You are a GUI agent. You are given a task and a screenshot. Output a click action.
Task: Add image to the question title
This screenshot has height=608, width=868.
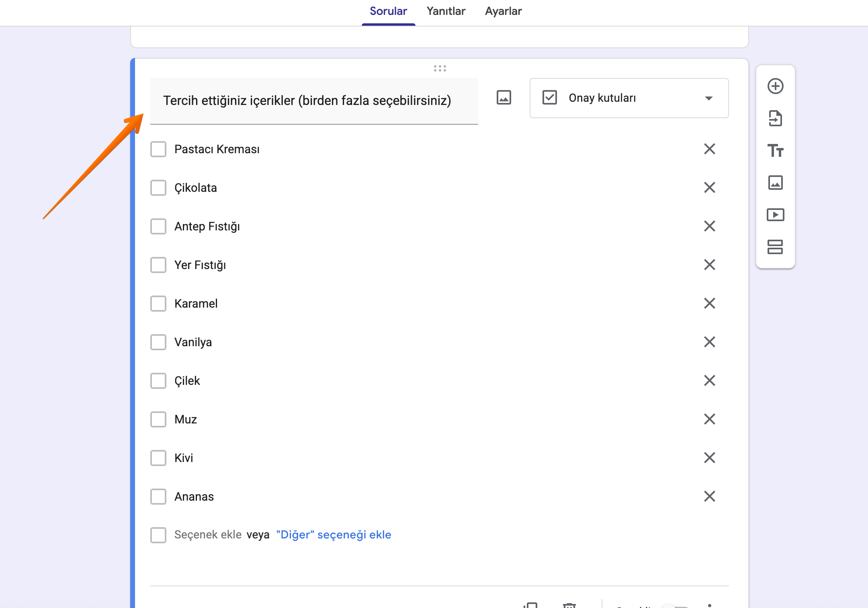[504, 98]
